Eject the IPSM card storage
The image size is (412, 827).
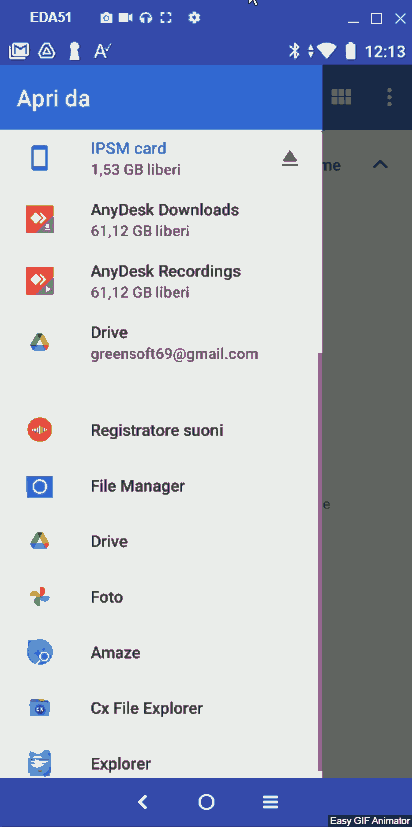tap(290, 159)
